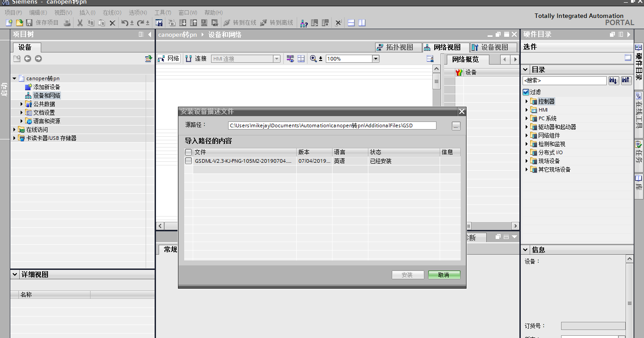Image resolution: width=644 pixels, height=338 pixels.
Task: Switch to 设备视图 device view tab
Action: click(x=493, y=47)
